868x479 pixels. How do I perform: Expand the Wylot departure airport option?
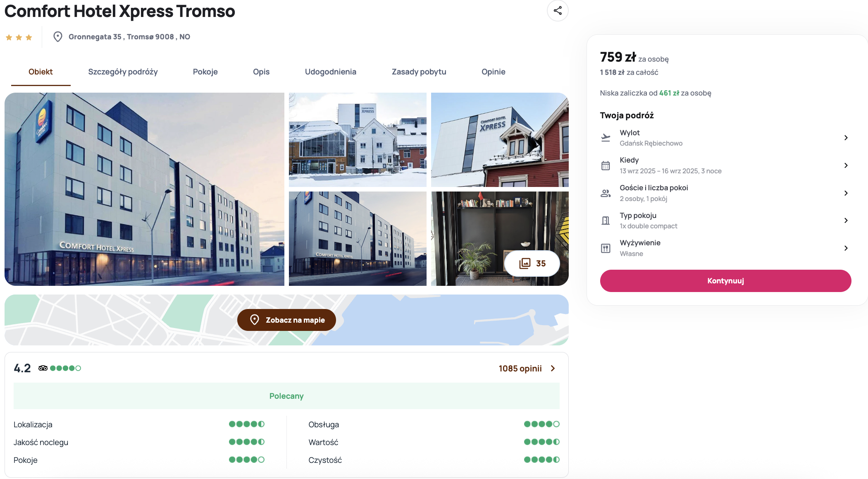pos(846,138)
